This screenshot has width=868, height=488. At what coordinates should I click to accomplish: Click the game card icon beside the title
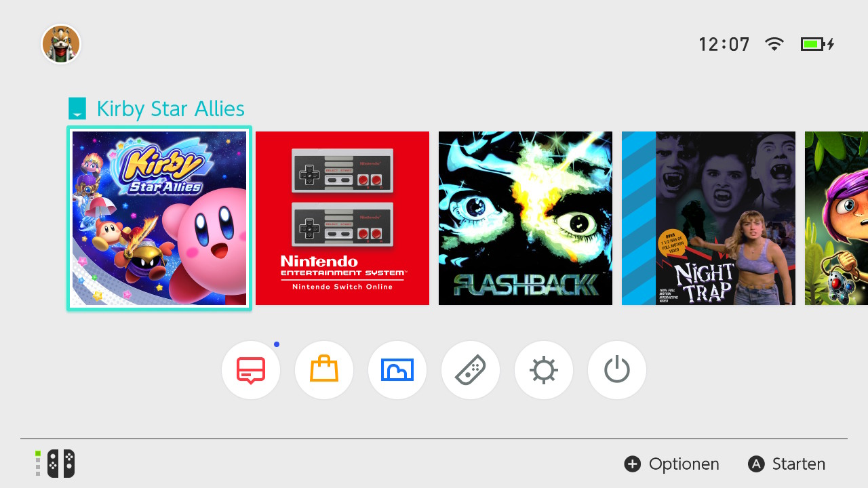tap(78, 108)
